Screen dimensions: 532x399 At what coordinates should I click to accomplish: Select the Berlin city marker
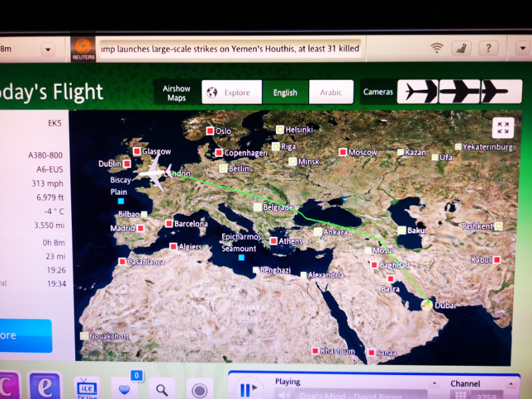223,168
